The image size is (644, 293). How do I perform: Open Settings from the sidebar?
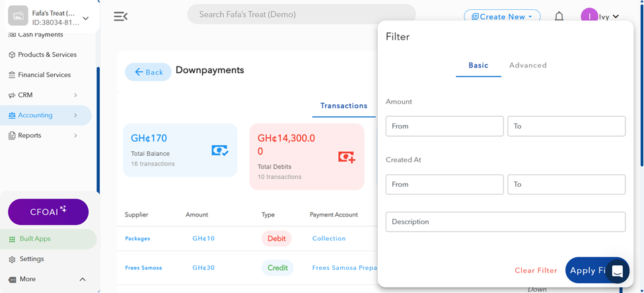click(32, 259)
